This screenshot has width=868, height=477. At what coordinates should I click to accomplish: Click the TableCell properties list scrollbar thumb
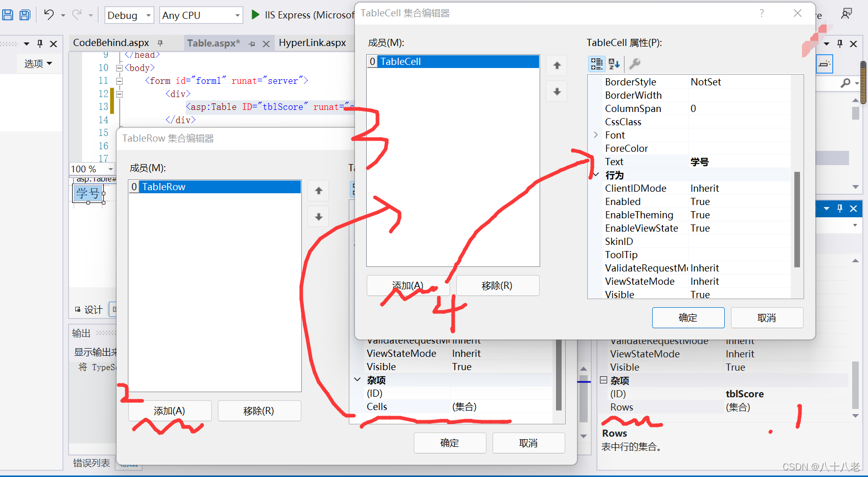(x=797, y=219)
